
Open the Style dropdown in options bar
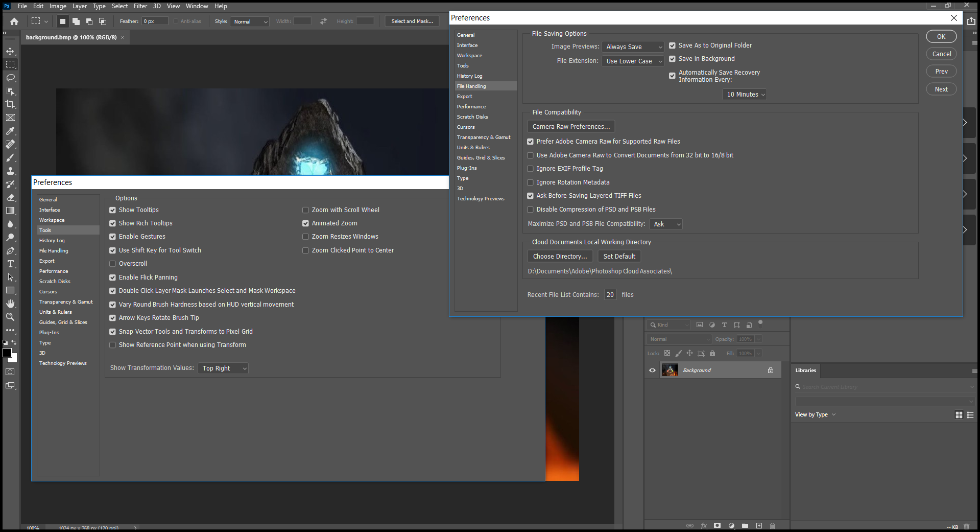[x=250, y=21]
